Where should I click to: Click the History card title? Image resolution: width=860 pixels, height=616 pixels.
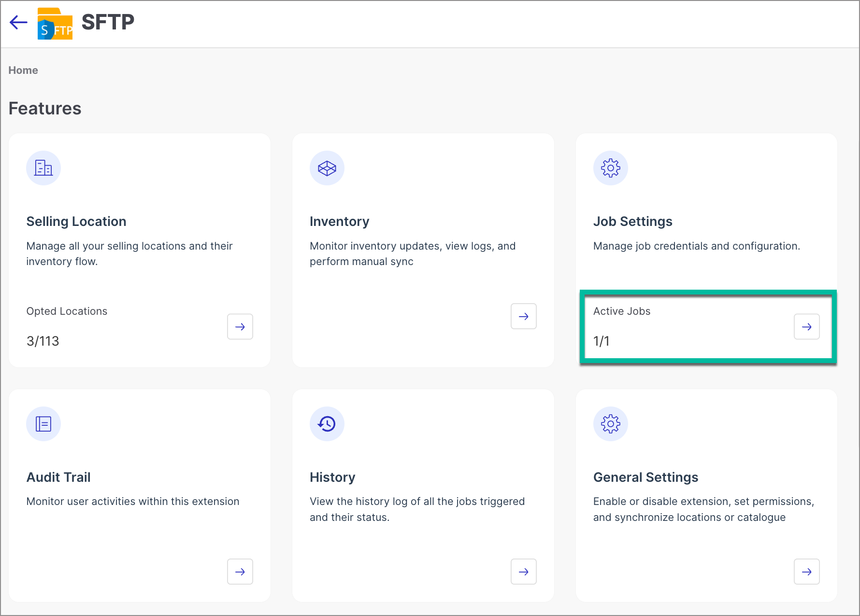[332, 477]
